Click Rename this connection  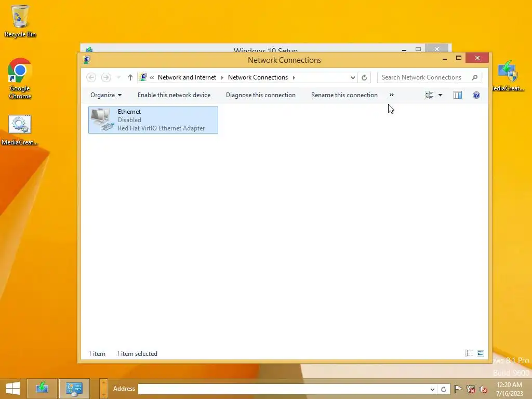point(344,95)
